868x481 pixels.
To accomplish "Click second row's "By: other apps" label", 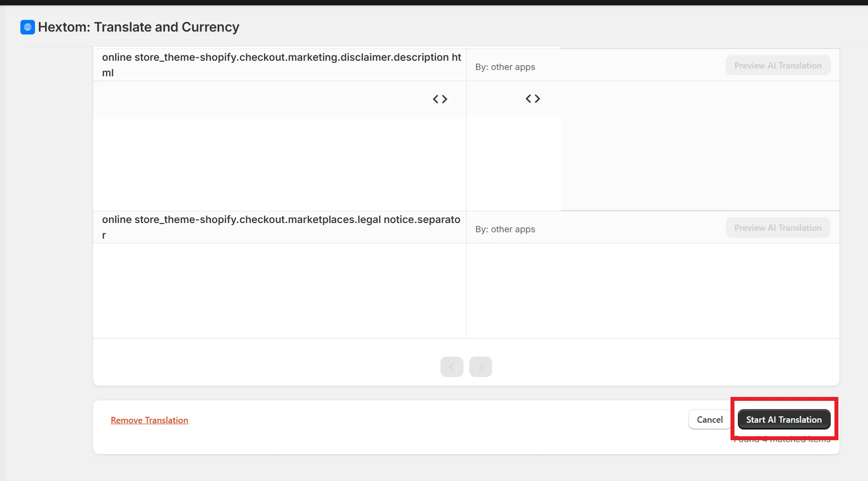I will [x=505, y=229].
